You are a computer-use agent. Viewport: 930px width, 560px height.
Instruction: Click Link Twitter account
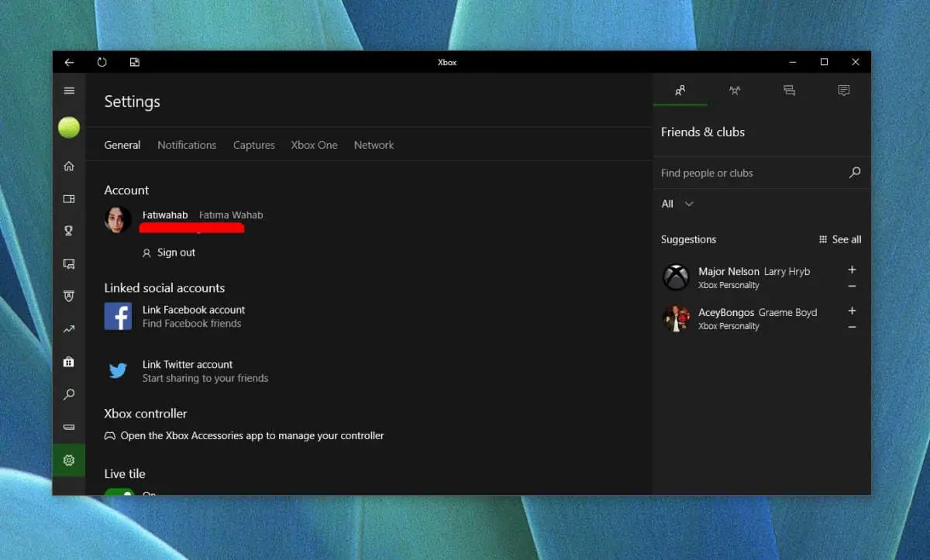[x=188, y=365]
